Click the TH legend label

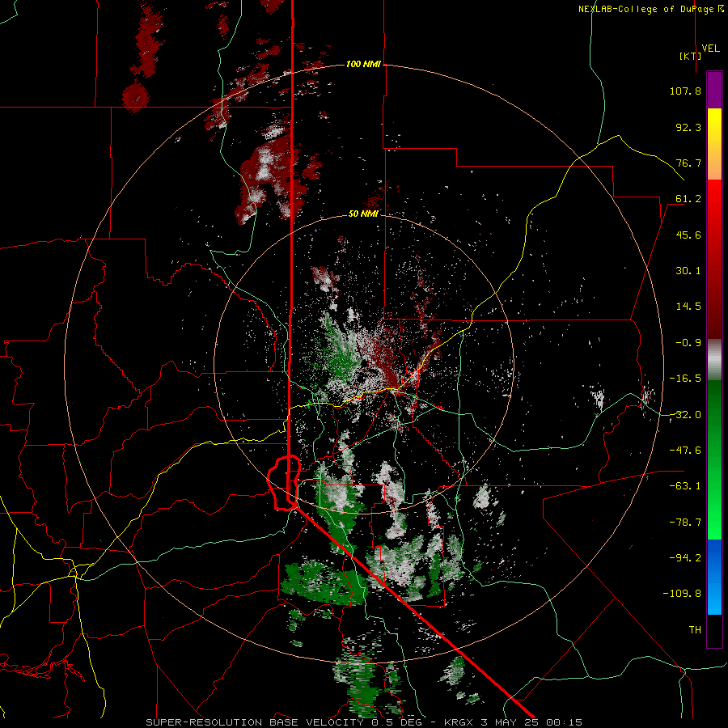point(695,630)
